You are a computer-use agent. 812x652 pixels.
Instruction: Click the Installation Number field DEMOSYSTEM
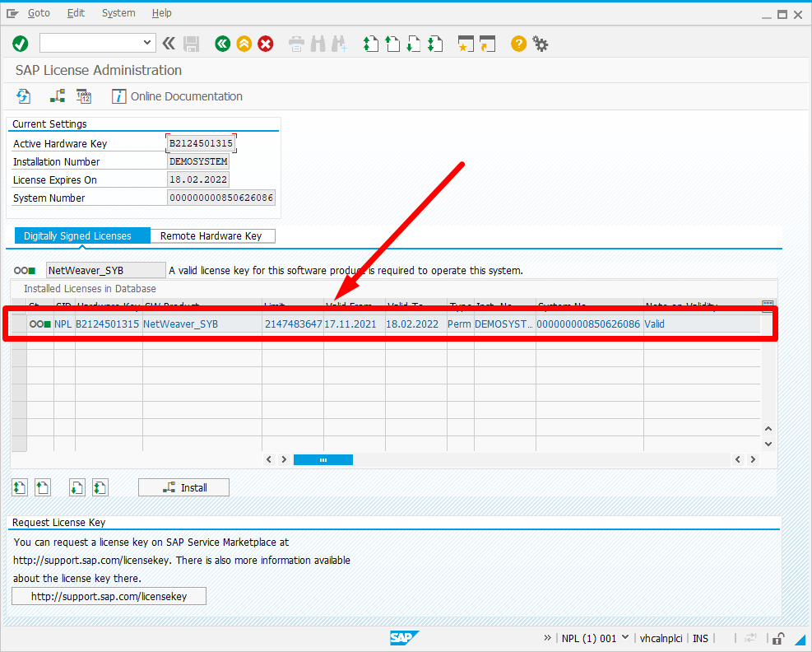click(x=198, y=161)
